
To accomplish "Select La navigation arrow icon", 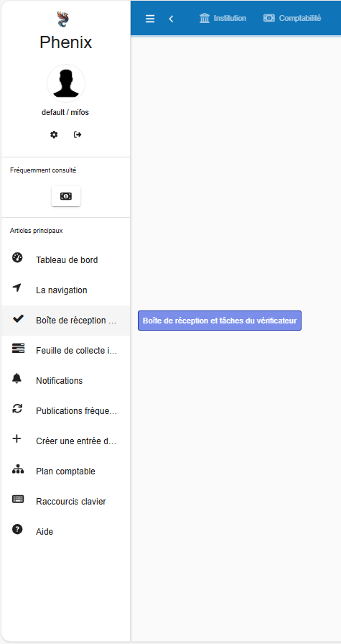I will [x=17, y=288].
